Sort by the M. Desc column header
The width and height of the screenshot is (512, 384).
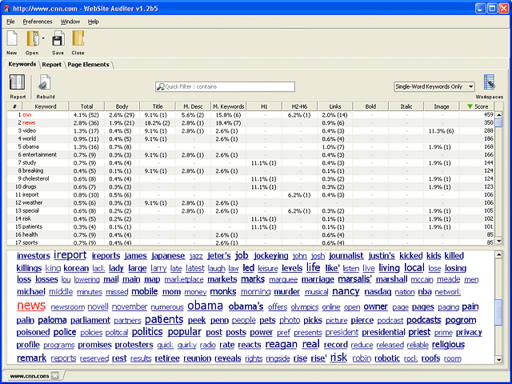pyautogui.click(x=193, y=106)
